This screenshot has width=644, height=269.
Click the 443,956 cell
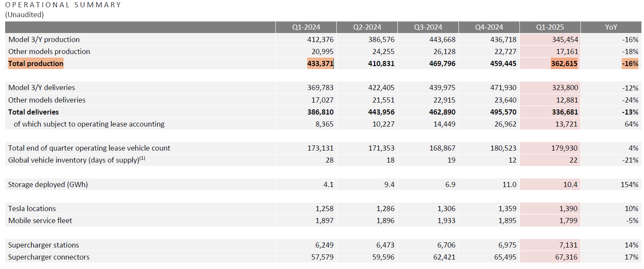click(381, 112)
